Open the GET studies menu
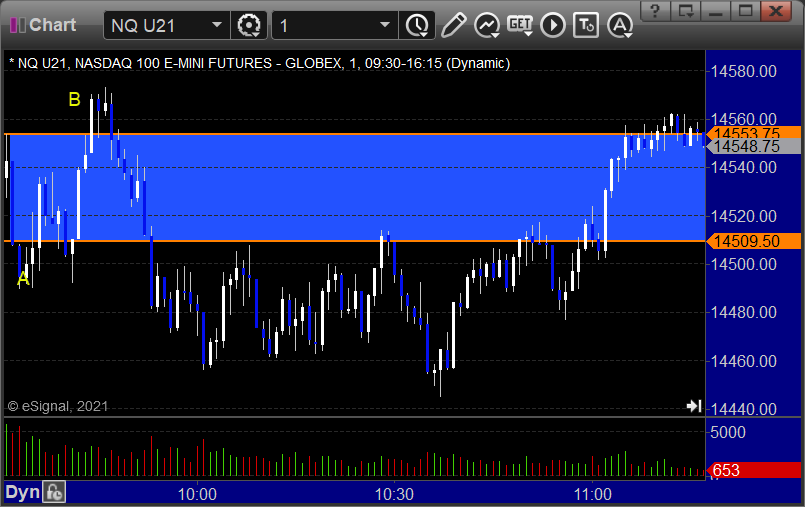The width and height of the screenshot is (805, 507). coord(520,25)
